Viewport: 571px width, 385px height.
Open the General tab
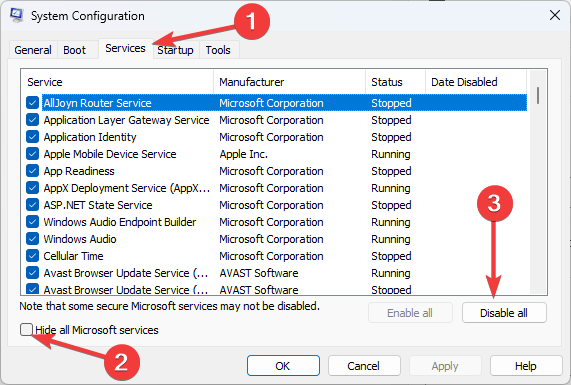(33, 50)
